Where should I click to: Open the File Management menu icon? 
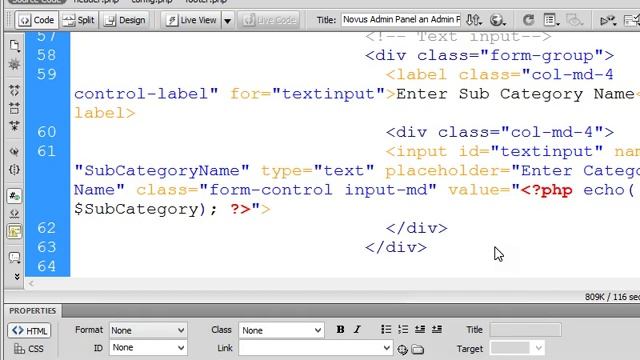(473, 20)
